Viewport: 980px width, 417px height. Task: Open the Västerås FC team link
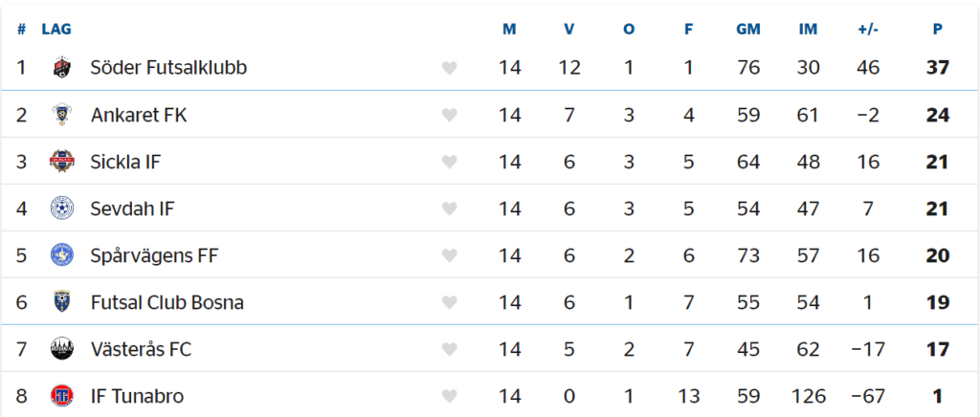141,349
